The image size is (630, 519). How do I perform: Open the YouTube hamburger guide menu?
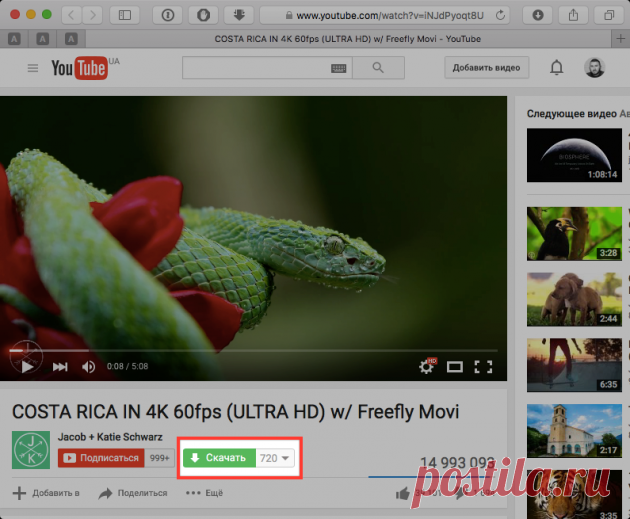tap(33, 68)
